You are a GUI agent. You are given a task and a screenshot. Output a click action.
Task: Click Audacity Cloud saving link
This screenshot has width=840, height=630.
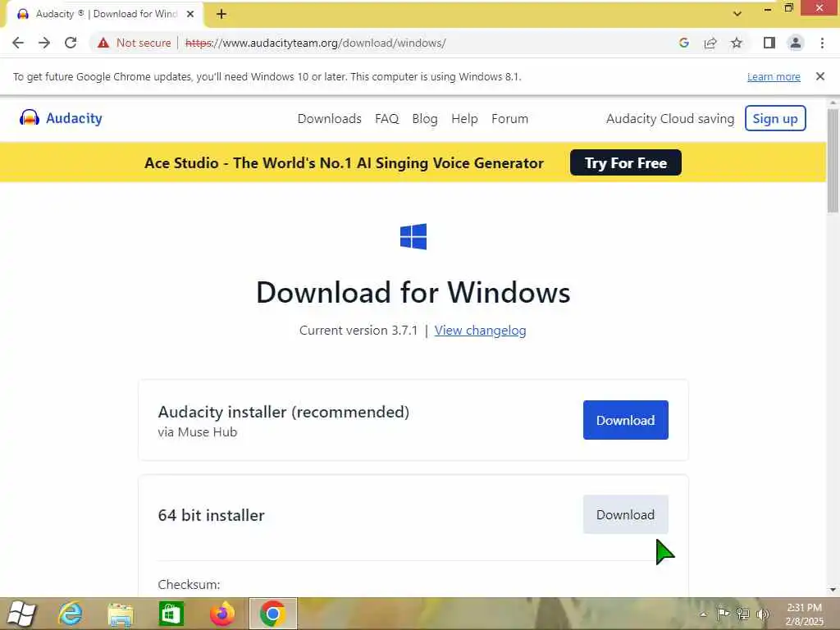[670, 118]
